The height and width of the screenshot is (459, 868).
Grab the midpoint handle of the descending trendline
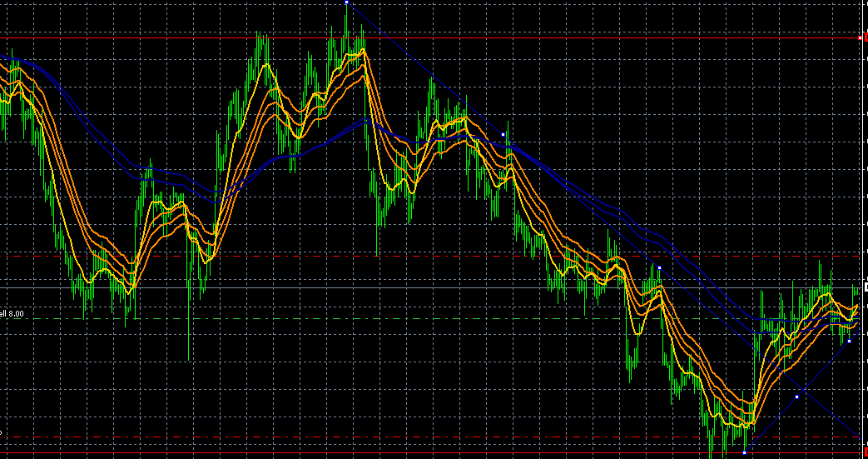503,135
